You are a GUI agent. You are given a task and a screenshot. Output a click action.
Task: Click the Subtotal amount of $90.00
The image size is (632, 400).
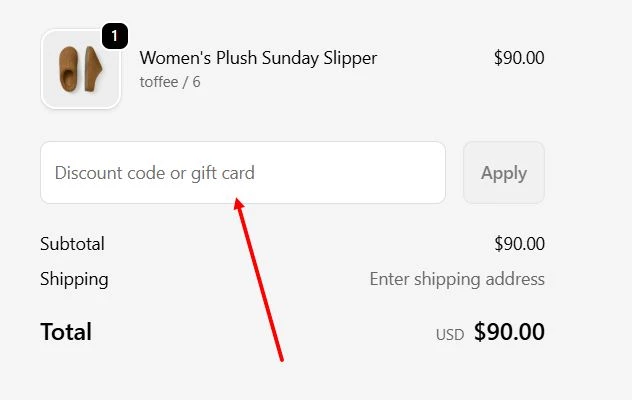click(x=519, y=244)
